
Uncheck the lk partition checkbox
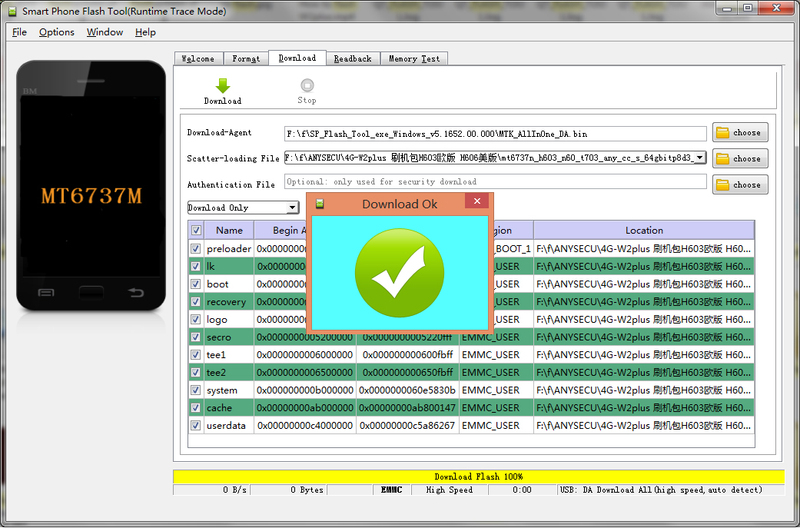tap(195, 266)
